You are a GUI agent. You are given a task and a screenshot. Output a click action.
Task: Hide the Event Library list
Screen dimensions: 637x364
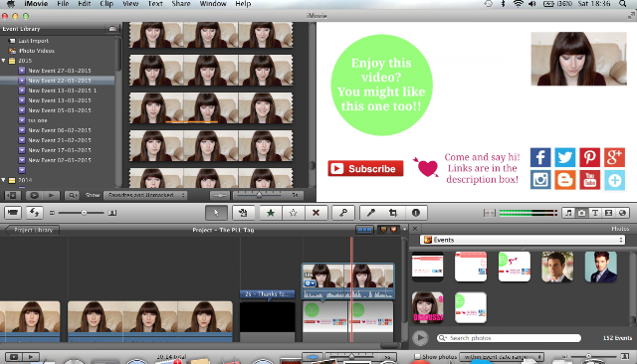click(13, 195)
